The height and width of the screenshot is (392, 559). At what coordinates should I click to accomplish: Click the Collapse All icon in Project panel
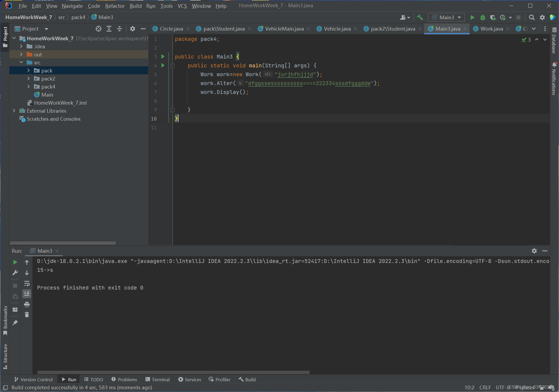pos(119,29)
